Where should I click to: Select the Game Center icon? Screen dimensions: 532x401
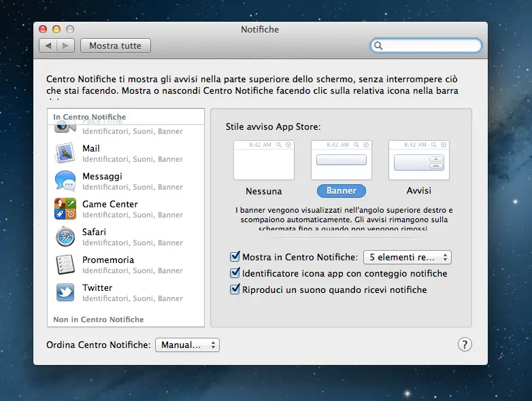(65, 209)
